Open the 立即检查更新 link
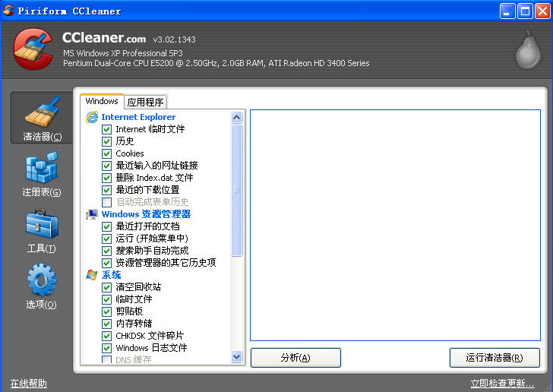Image resolution: width=553 pixels, height=392 pixels. 502,384
